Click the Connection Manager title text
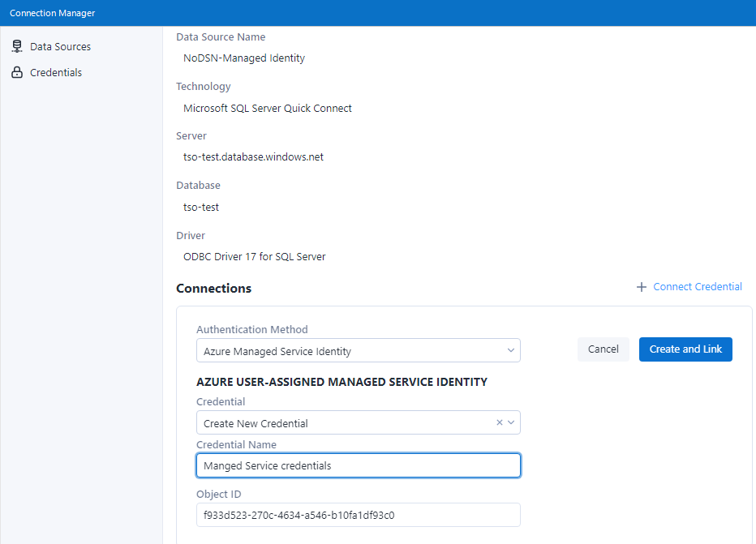The height and width of the screenshot is (544, 756). (x=52, y=13)
